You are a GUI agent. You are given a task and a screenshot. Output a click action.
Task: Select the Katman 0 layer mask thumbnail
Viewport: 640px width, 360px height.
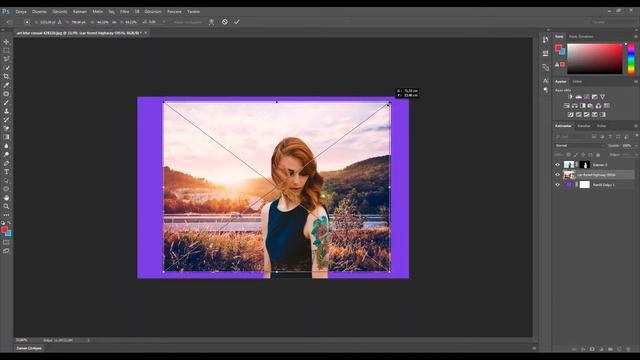(x=584, y=165)
